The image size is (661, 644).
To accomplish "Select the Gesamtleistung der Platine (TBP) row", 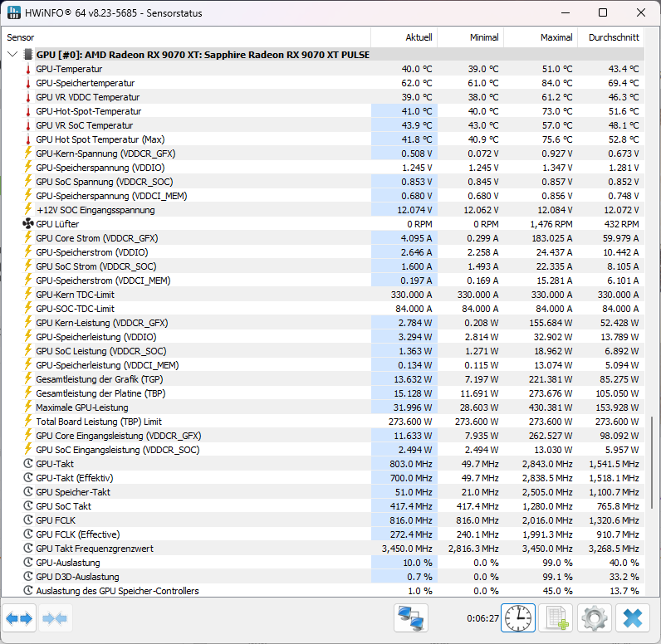I will tap(333, 393).
